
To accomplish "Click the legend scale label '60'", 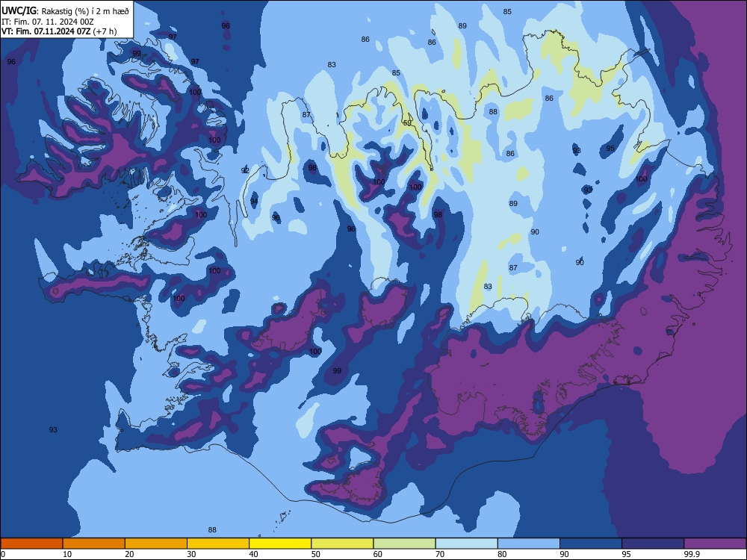I will pyautogui.click(x=378, y=554).
